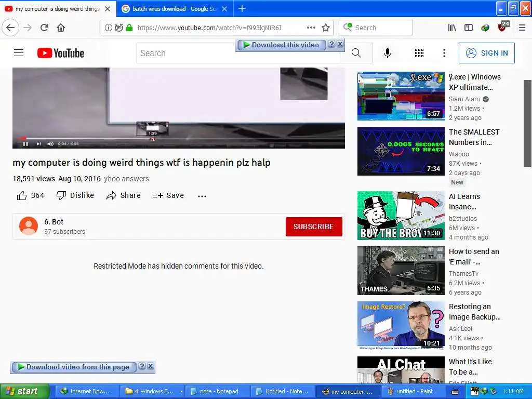Open the 6. Bot channel avatar

[29, 227]
